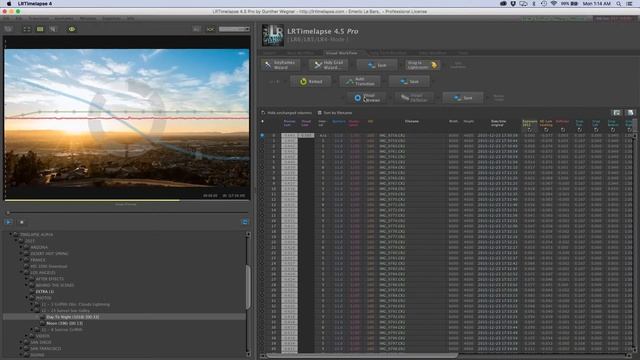Click the LRTimelapse logo
Screen dimensions: 640x360
tap(273, 35)
